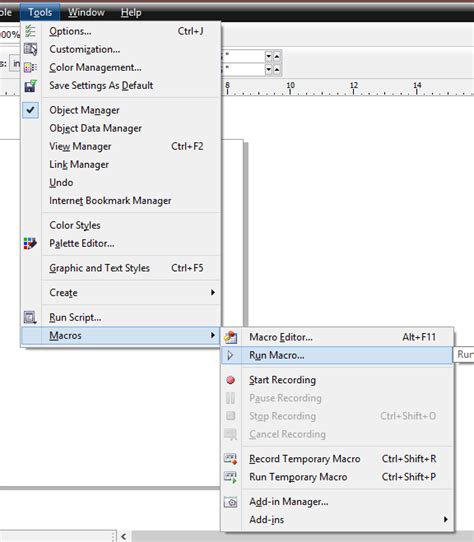Open the Tools menu in menu bar
Screen dimensions: 474x542
[x=40, y=12]
